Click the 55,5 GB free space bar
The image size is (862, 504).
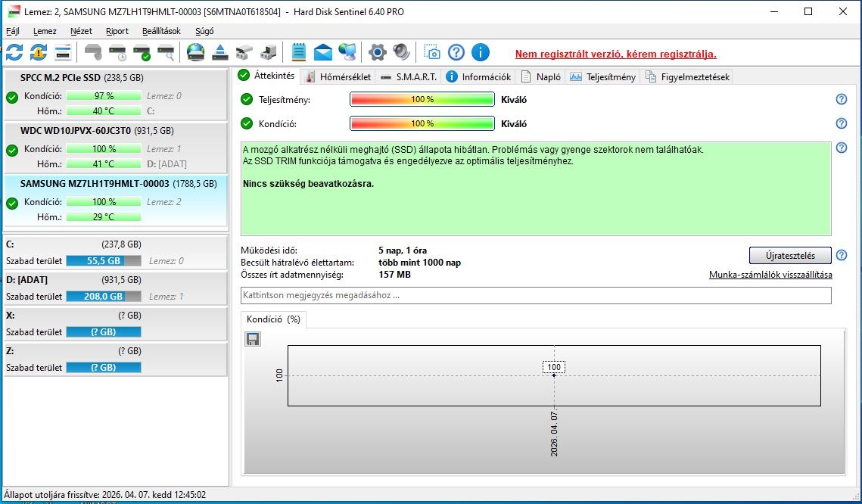104,261
